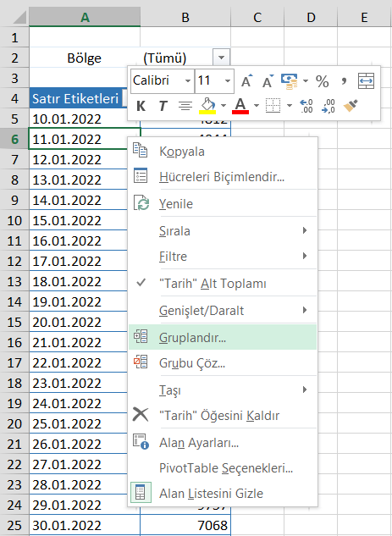Screen dimensions: 392x536
Task: Click the Increase Font Size icon
Action: coord(246,81)
